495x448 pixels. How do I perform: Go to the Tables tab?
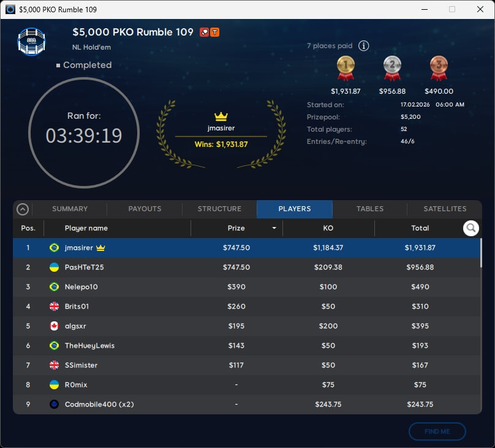370,209
